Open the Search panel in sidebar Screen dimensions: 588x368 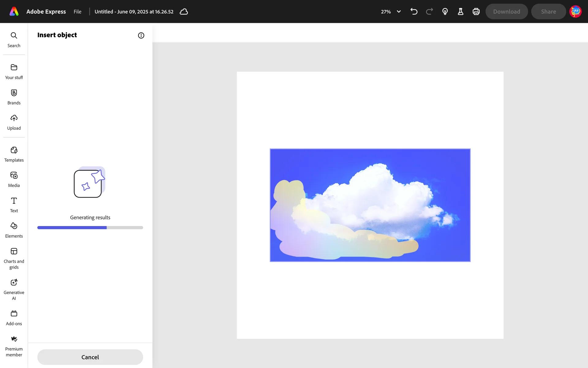14,40
